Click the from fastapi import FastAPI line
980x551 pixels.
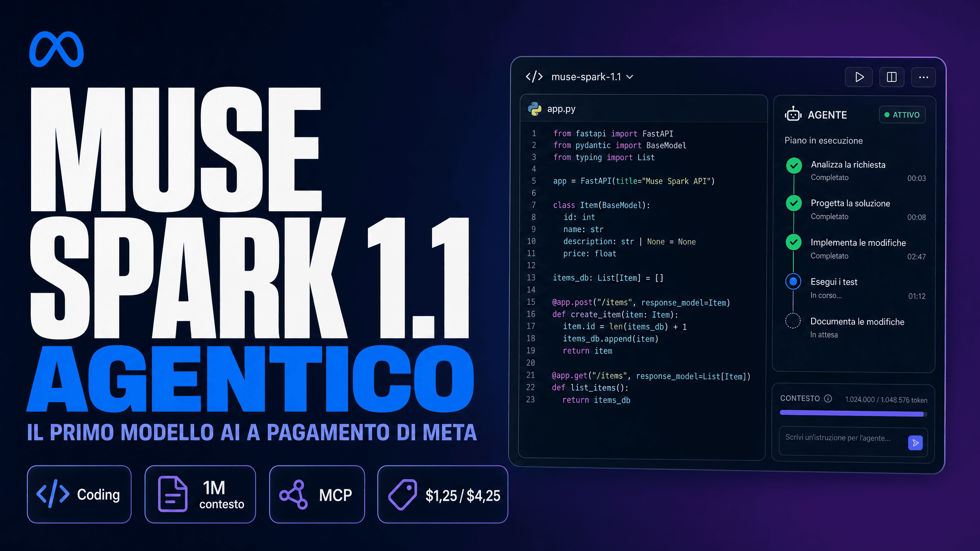[x=613, y=133]
